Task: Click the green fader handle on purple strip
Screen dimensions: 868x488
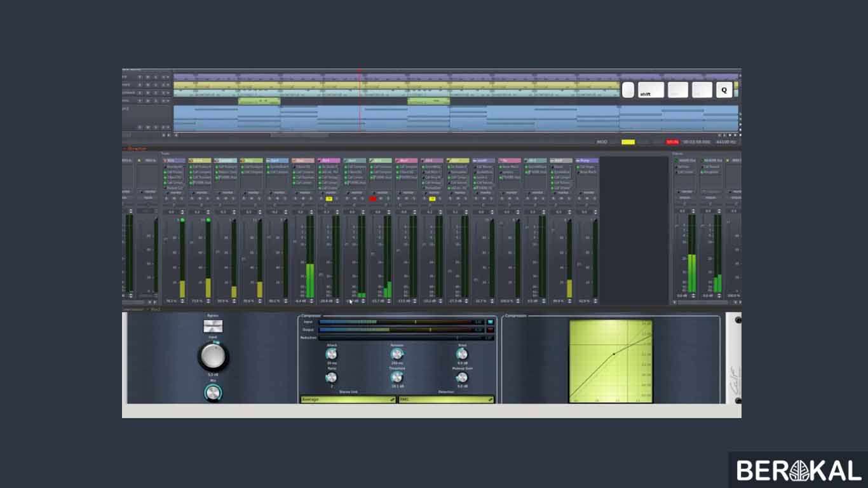Action: 182,220
